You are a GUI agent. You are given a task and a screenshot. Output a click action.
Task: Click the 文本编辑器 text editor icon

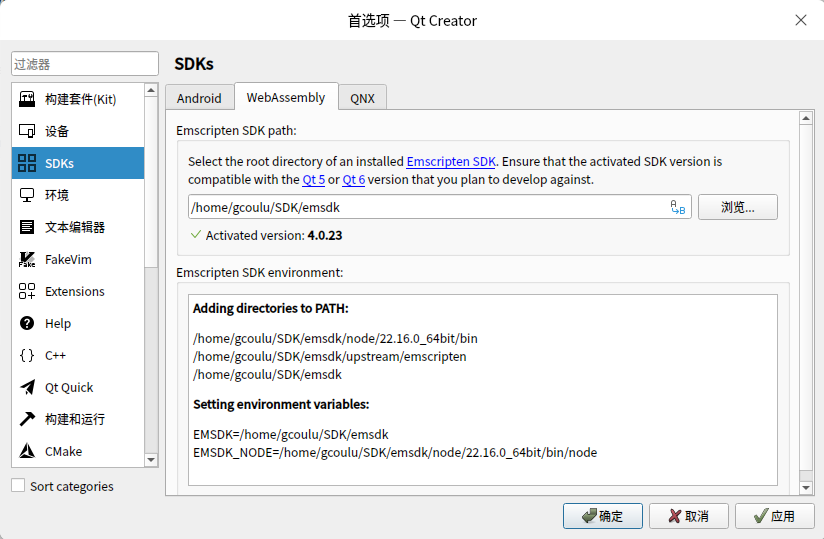pos(27,227)
